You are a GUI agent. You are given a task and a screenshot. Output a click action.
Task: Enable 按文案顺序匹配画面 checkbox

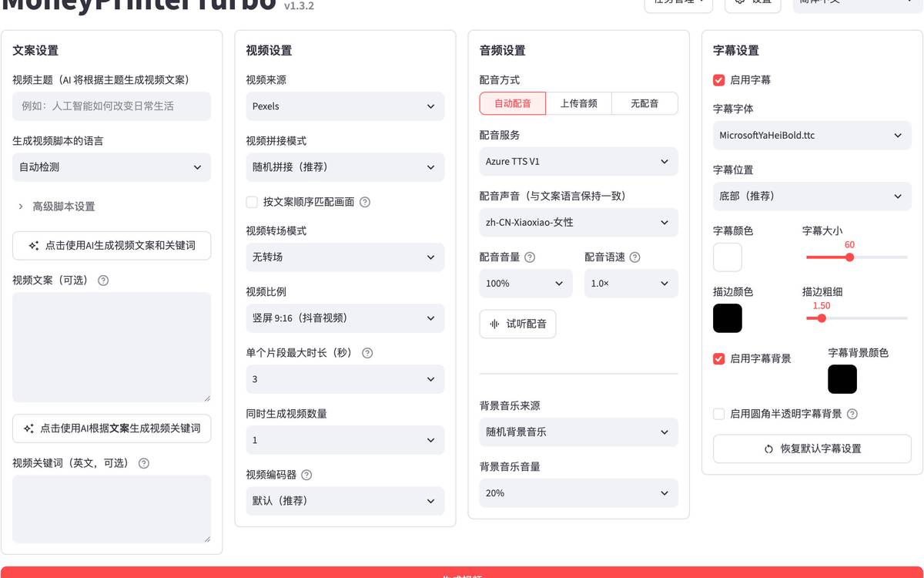click(252, 202)
